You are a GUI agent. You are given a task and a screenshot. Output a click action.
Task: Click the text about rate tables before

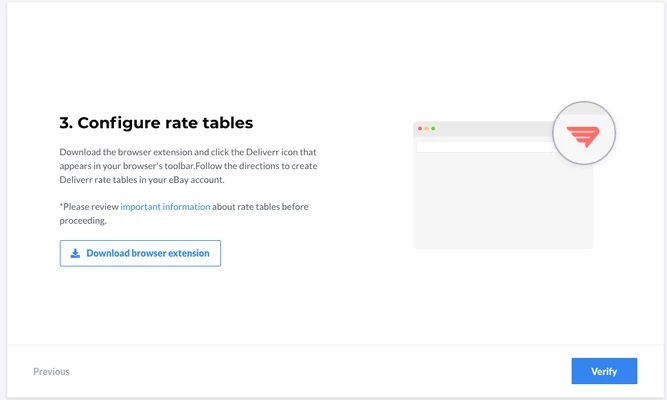[260, 207]
